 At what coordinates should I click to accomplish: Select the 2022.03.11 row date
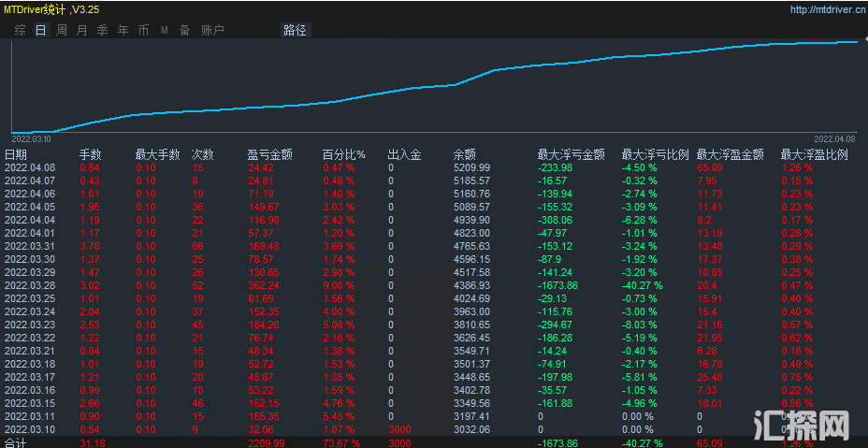pyautogui.click(x=30, y=416)
